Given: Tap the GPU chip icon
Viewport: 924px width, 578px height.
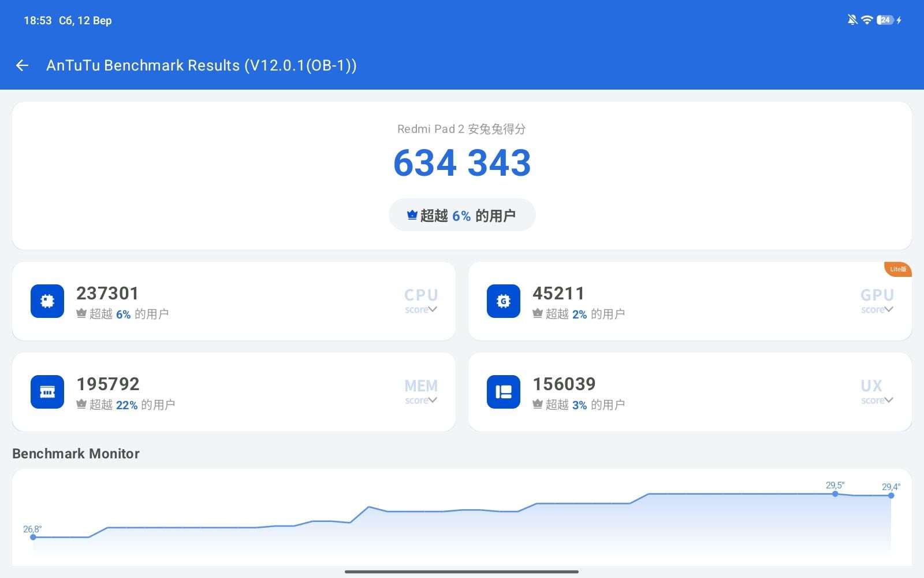Looking at the screenshot, I should click(504, 301).
